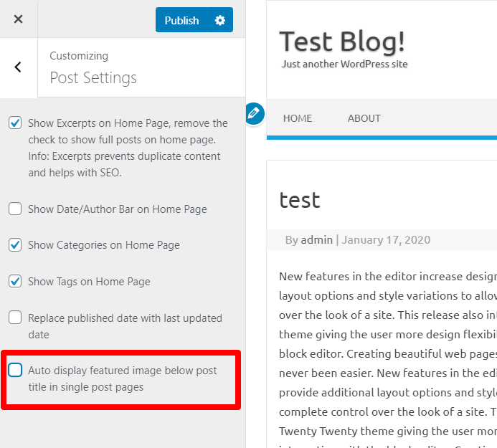Click the site tagline Just another WordPress site

(x=345, y=65)
